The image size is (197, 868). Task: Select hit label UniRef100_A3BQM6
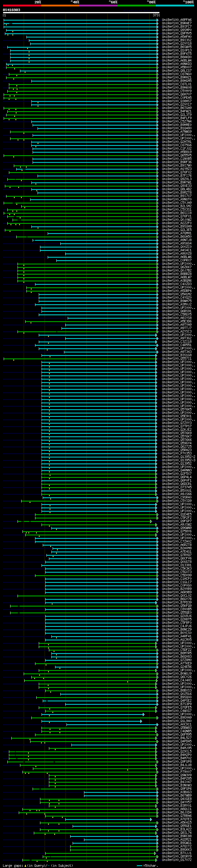pos(177,281)
